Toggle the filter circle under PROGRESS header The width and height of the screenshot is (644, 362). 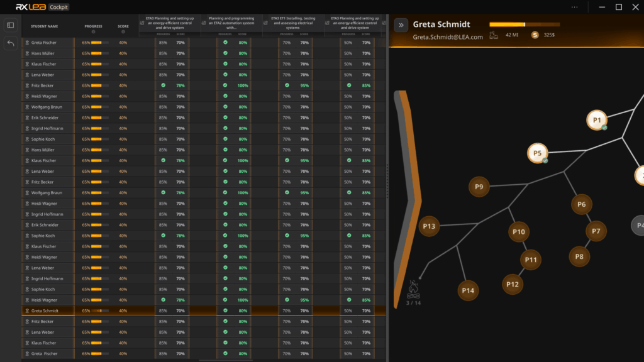(x=93, y=31)
